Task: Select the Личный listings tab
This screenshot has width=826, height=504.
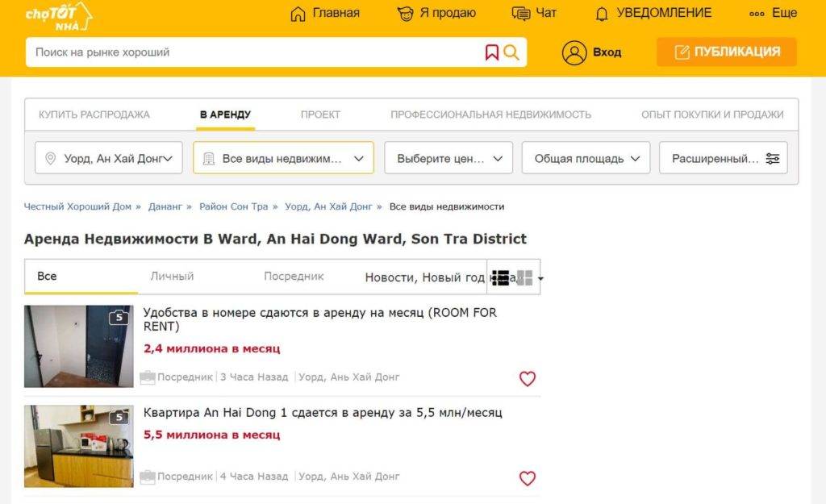Action: point(172,277)
